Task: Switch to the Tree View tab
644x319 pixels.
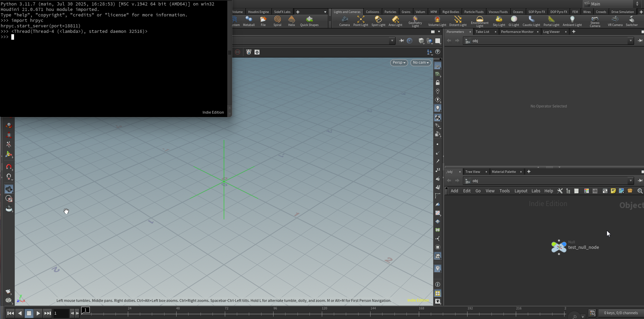Action: (473, 172)
